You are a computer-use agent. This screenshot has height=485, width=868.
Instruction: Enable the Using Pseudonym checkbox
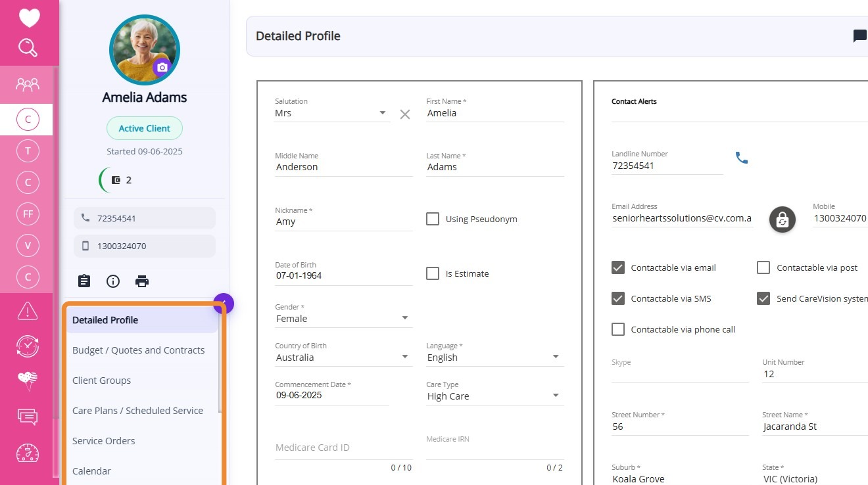[433, 219]
